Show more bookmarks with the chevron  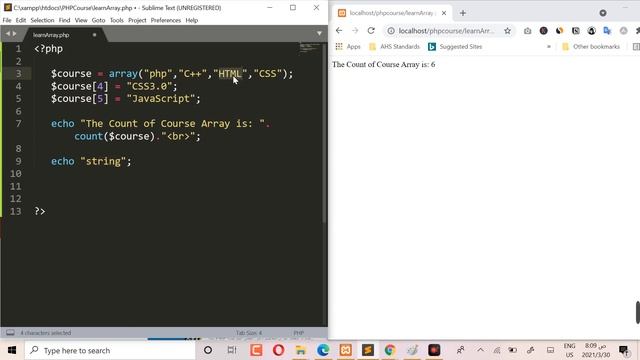coord(549,47)
